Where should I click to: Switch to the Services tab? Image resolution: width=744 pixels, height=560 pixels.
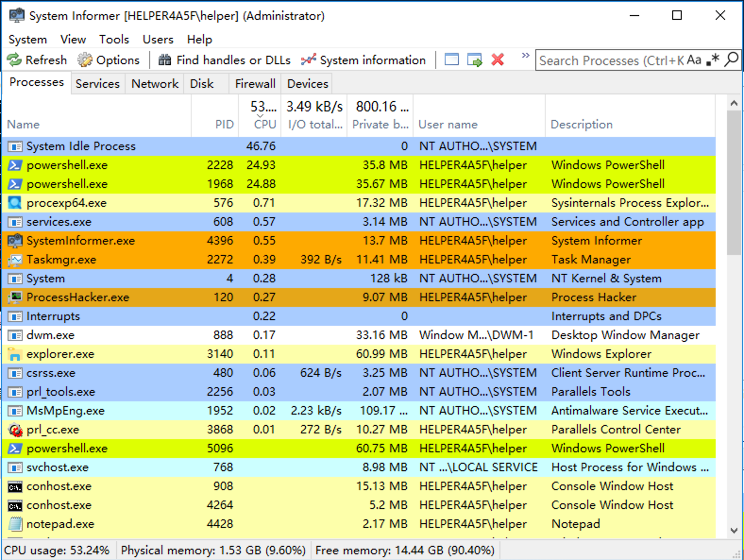(x=98, y=84)
